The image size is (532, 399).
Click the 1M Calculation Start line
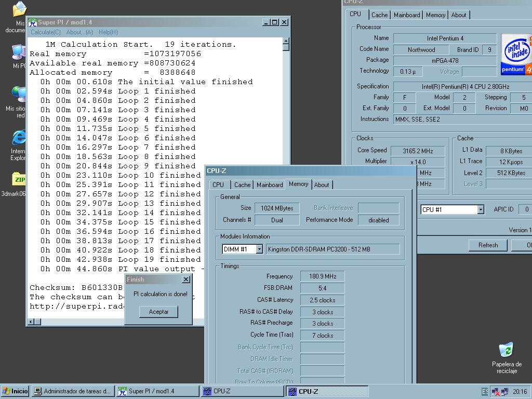pyautogui.click(x=141, y=45)
